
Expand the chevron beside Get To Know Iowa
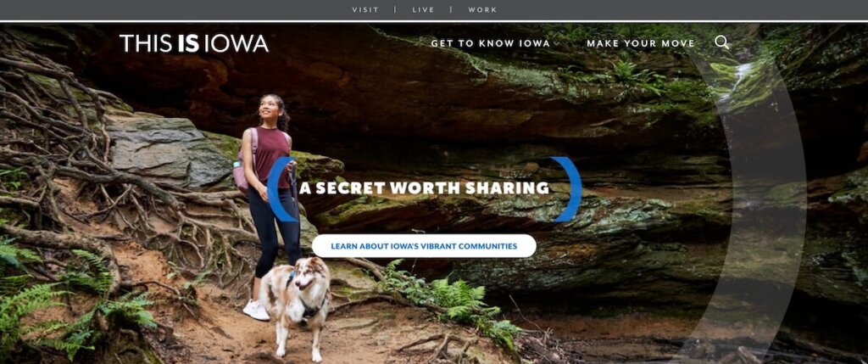[557, 44]
